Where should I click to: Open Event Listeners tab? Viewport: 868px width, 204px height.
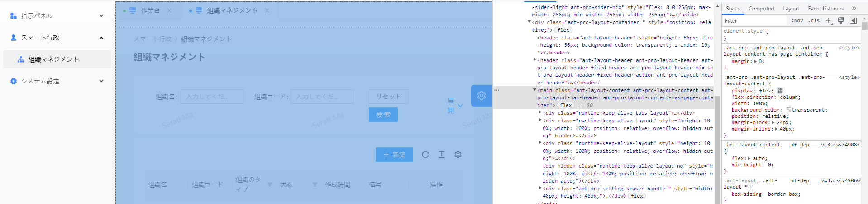click(825, 8)
